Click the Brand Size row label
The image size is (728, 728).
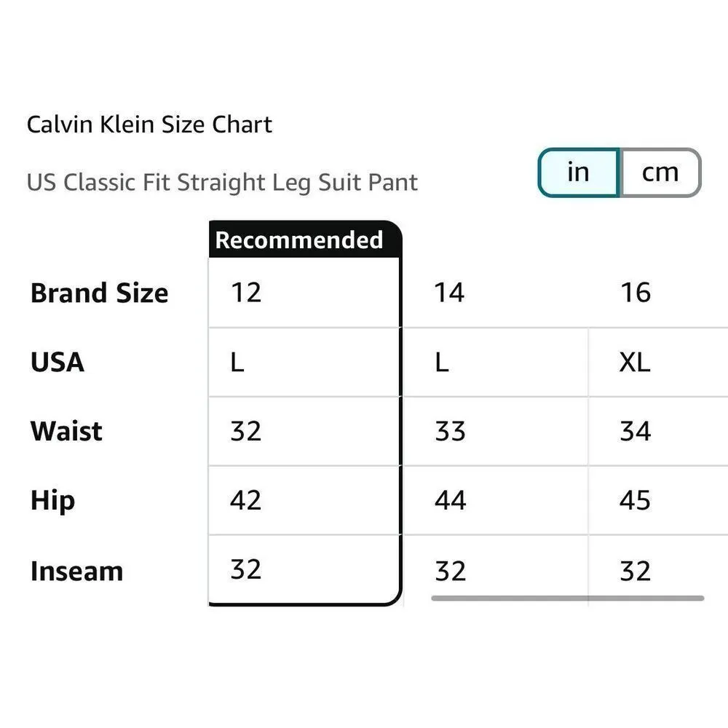[x=98, y=293]
